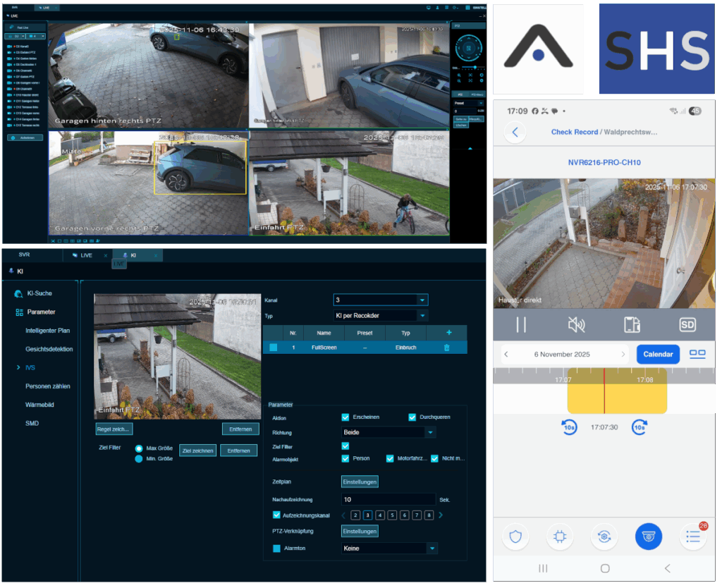The image size is (722, 588).
Task: Select Gesichtsdetektion in the sidebar
Action: pos(49,349)
